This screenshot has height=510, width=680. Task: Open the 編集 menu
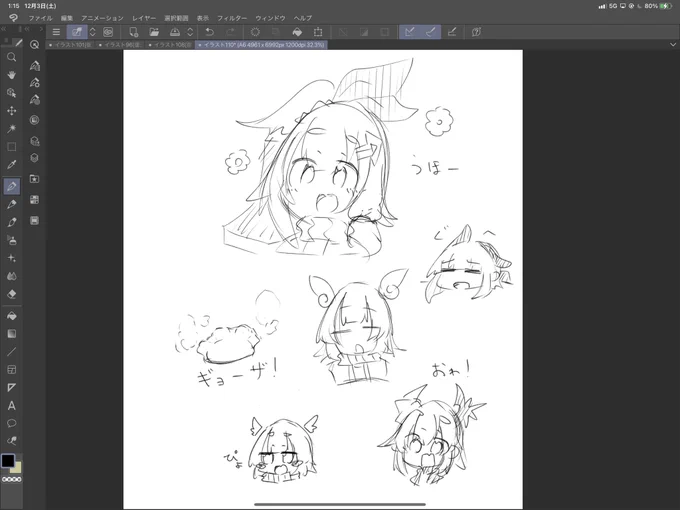point(67,18)
